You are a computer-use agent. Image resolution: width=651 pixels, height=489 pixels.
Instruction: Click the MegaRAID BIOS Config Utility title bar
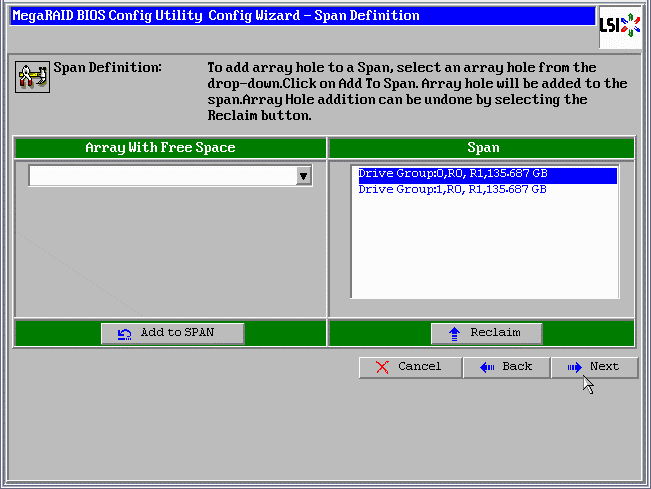[302, 16]
